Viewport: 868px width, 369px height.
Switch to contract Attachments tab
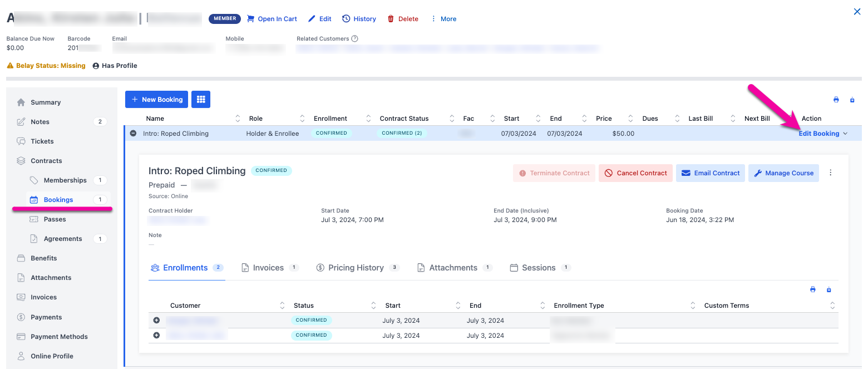point(455,268)
